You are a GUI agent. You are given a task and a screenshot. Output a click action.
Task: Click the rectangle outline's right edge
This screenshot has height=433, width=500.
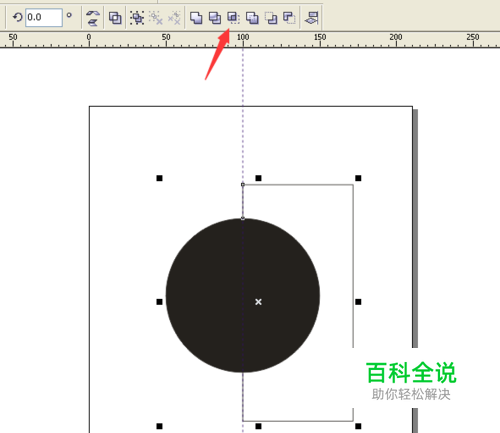(353, 267)
